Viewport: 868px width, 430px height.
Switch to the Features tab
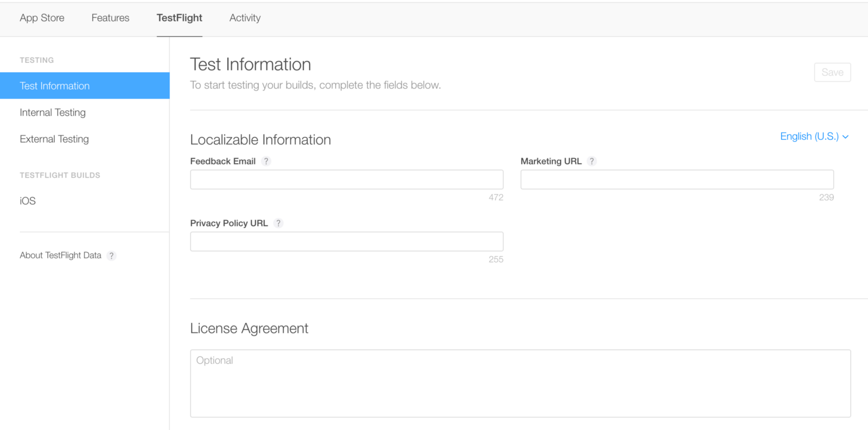[x=110, y=18]
